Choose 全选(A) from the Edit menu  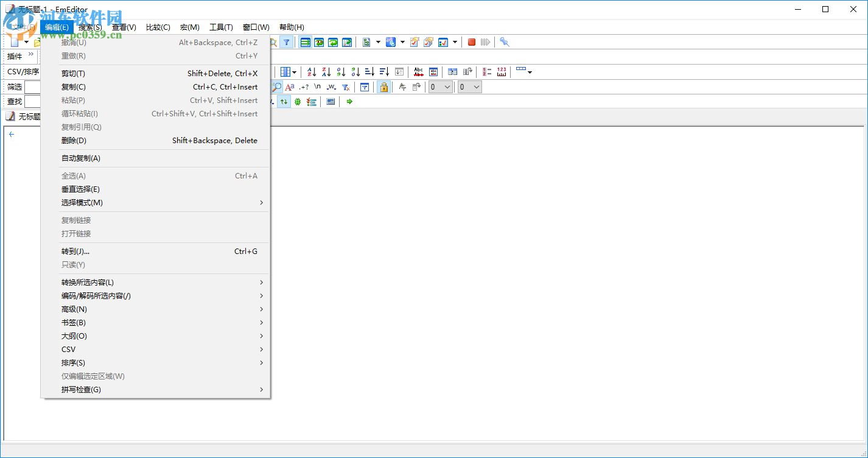[73, 175]
